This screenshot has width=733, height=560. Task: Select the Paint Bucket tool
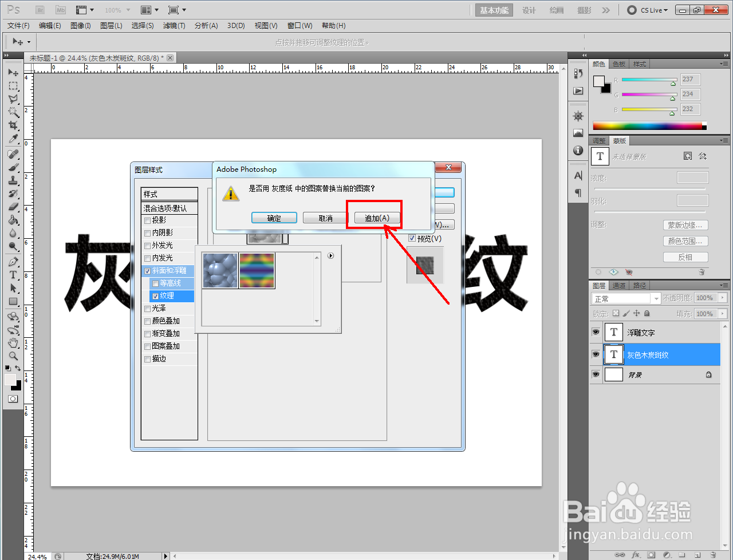[13, 220]
